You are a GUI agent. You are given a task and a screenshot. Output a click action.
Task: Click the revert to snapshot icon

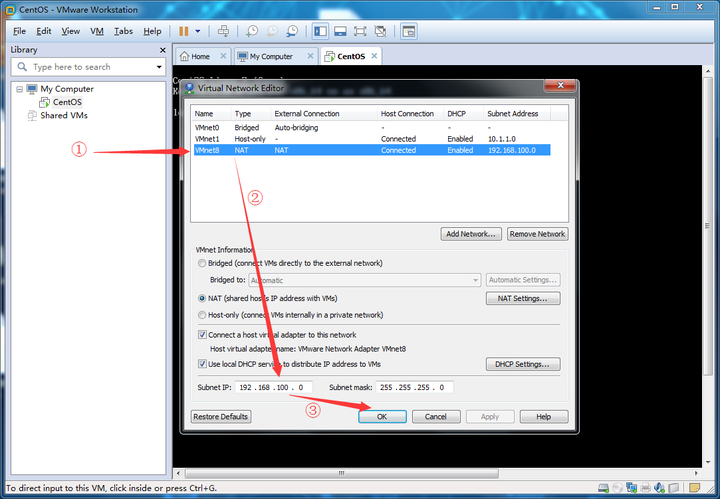click(272, 31)
